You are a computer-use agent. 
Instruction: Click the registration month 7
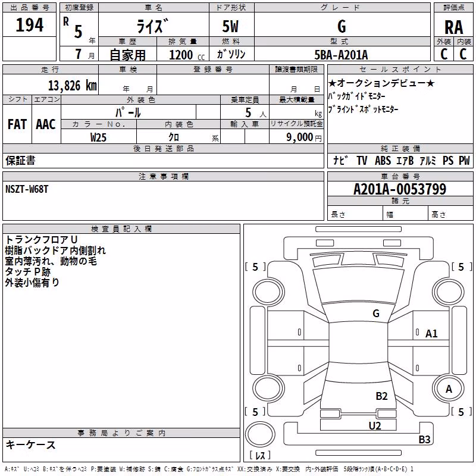79,54
